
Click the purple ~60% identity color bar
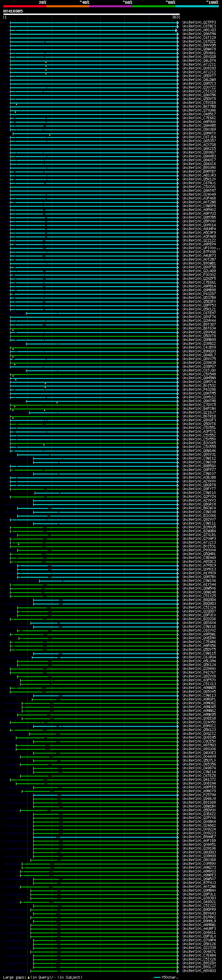point(111,6)
